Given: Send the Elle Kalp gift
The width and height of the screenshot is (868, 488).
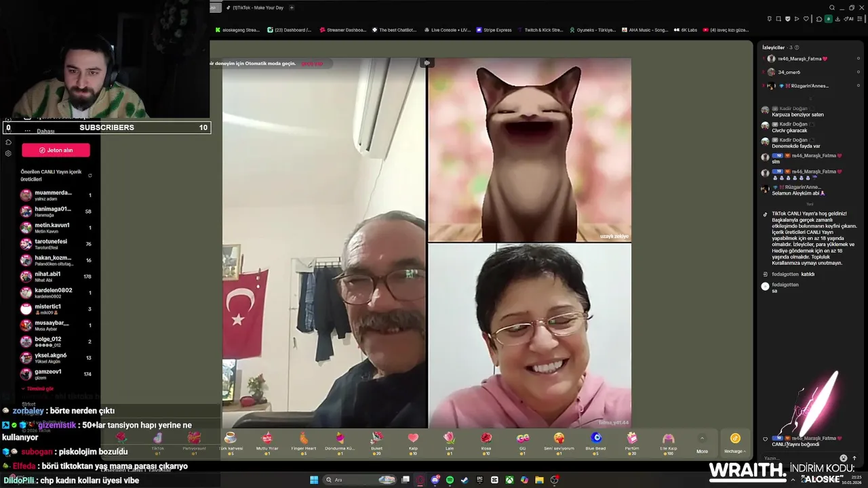Looking at the screenshot, I should point(668,443).
